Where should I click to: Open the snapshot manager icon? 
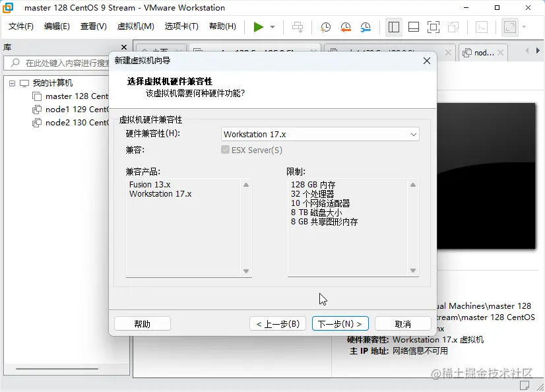pos(365,27)
